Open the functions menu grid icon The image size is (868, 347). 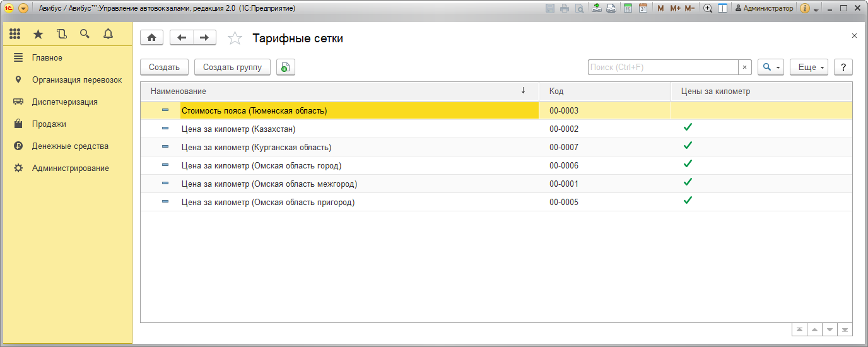tap(15, 34)
